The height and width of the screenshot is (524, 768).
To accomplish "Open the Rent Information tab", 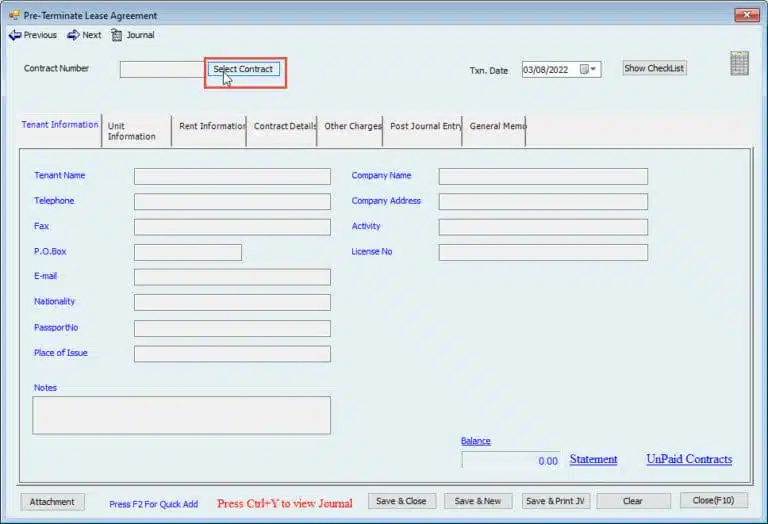I will point(211,126).
